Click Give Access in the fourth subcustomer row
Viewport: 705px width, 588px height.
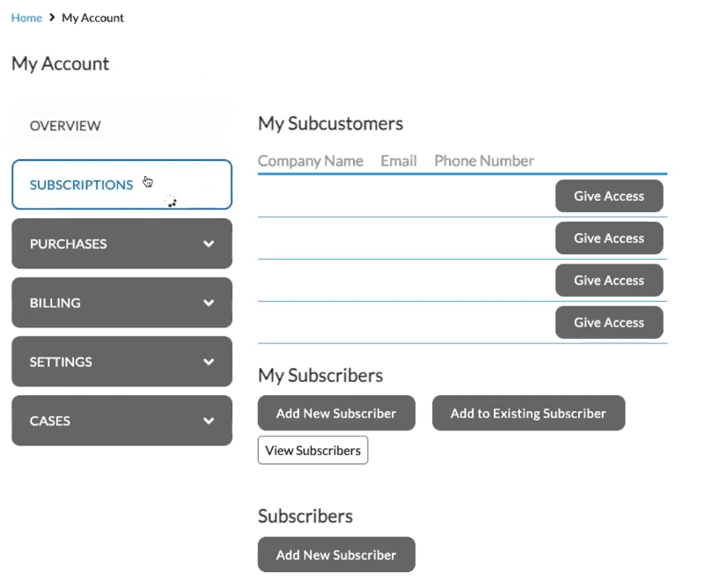click(609, 323)
